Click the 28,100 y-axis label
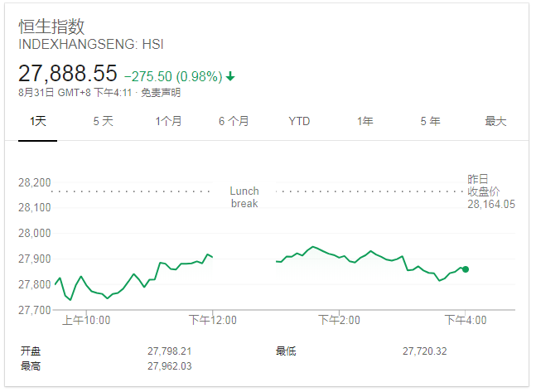The image size is (536, 392). 35,208
